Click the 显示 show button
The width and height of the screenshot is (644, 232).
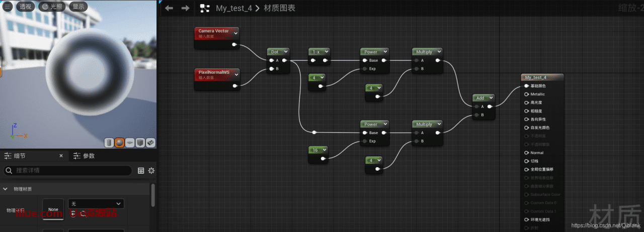(78, 7)
